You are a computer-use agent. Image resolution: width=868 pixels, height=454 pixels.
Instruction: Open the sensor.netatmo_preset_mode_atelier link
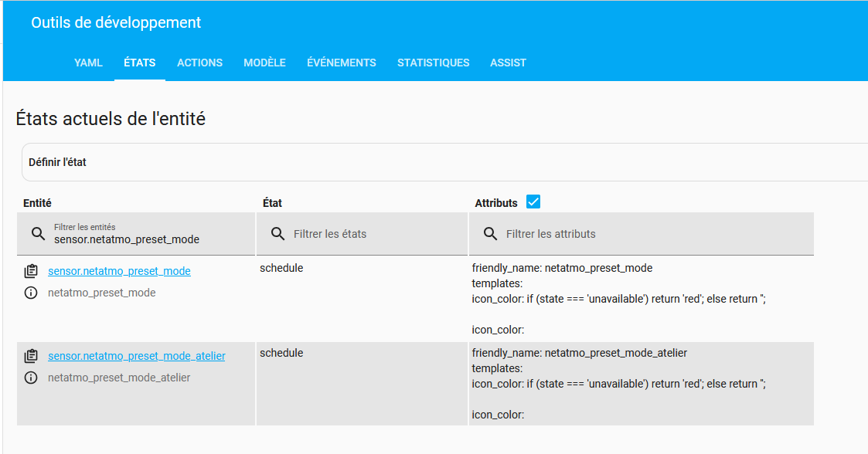(x=136, y=356)
